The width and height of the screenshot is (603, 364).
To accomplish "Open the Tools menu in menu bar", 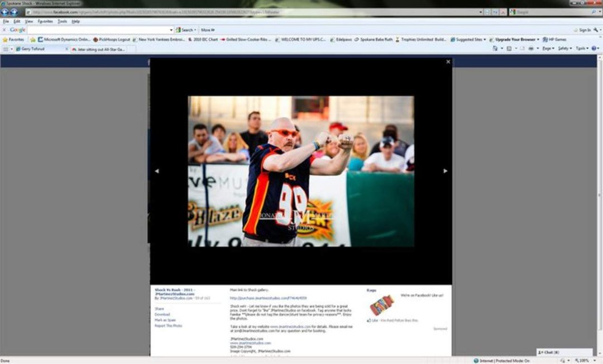I will click(x=63, y=22).
